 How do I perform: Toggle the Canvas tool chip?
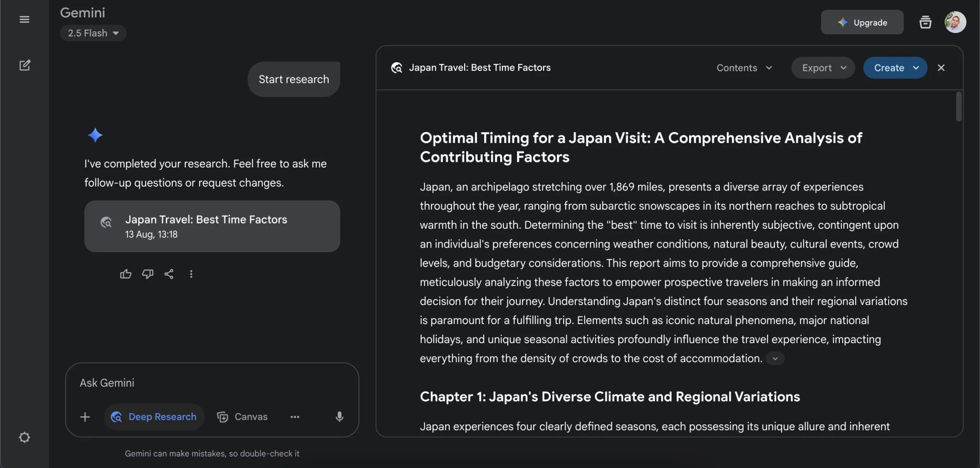pyautogui.click(x=242, y=417)
